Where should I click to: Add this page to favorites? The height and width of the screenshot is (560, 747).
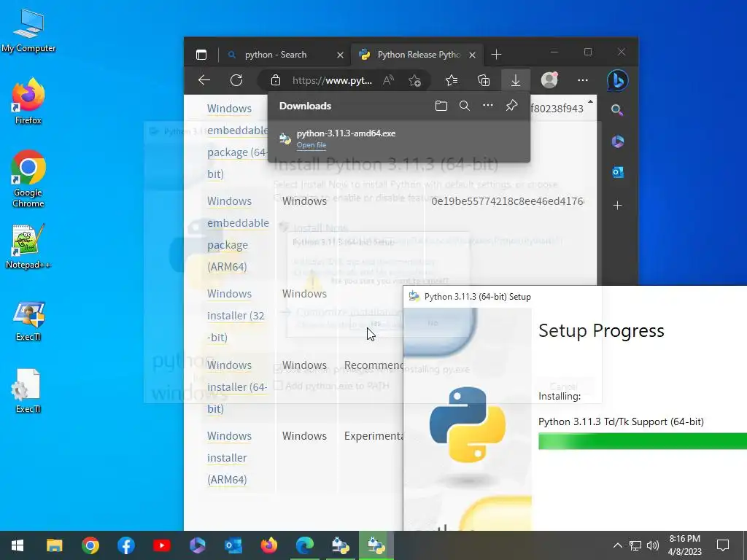pyautogui.click(x=414, y=80)
